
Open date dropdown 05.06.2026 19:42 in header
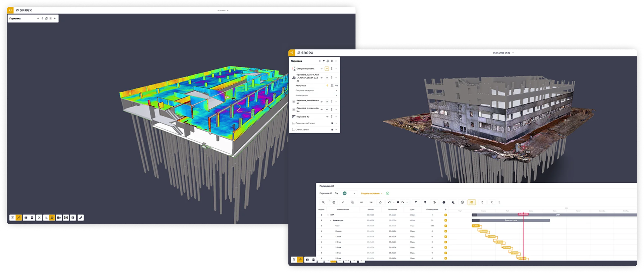click(503, 53)
